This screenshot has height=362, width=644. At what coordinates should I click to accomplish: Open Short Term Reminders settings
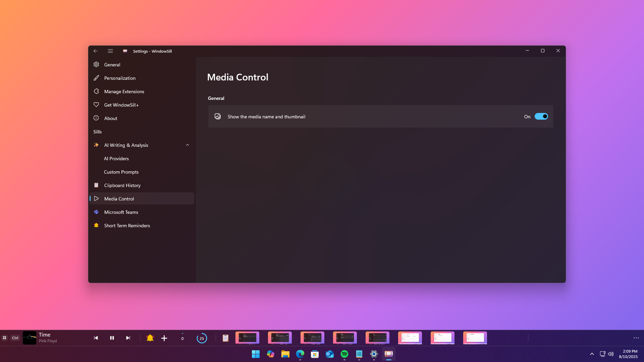[127, 226]
